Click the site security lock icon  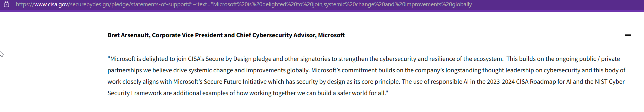point(7,4)
